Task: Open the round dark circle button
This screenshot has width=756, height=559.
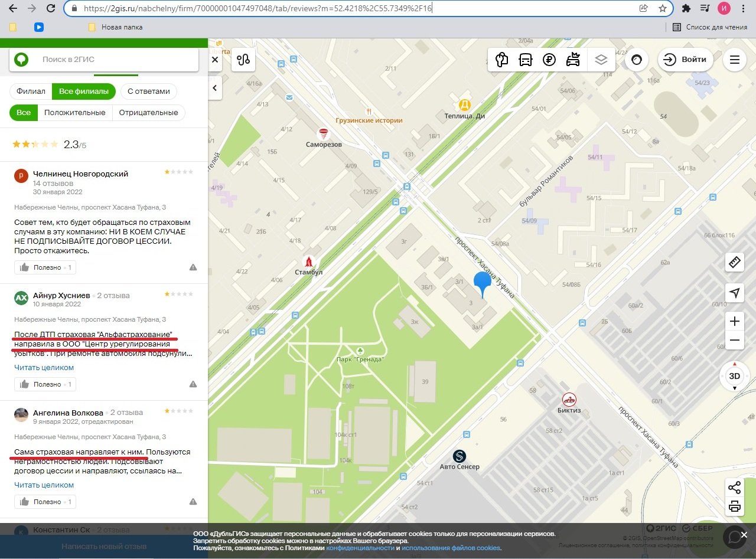Action: (637, 60)
